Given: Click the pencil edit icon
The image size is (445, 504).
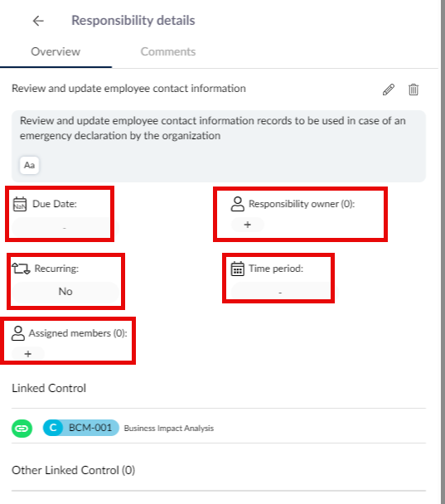Looking at the screenshot, I should [388, 90].
